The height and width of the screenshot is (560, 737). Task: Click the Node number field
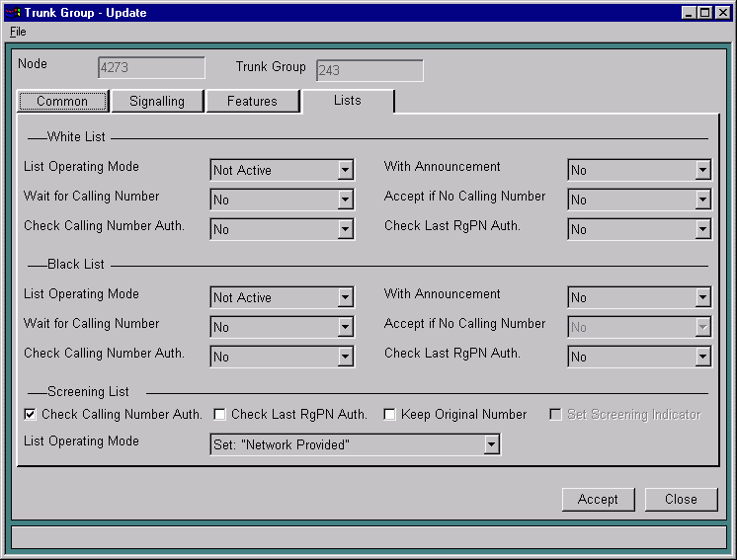click(151, 68)
